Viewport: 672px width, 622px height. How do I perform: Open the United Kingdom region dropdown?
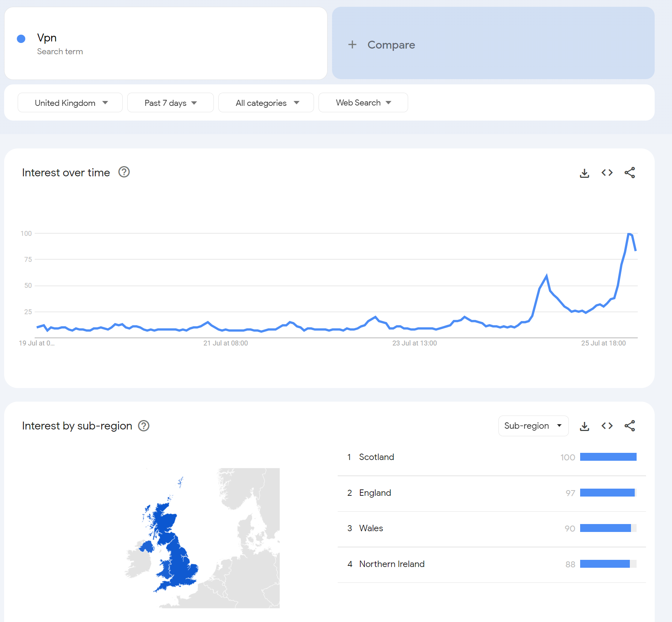70,102
